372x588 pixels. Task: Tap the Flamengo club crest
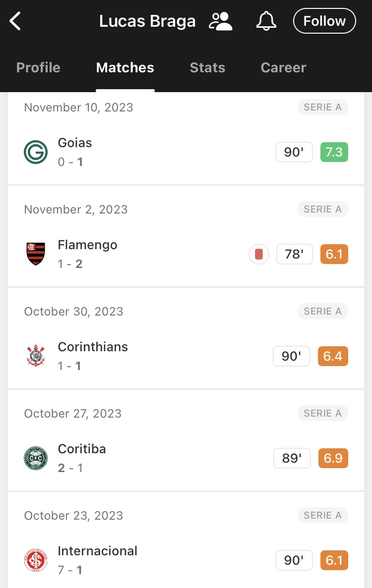point(36,254)
